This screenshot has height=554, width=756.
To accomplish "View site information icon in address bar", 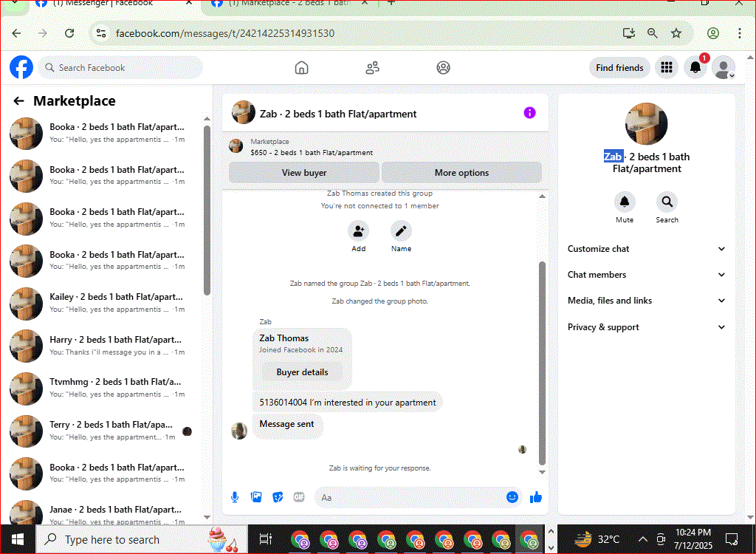I will [101, 33].
